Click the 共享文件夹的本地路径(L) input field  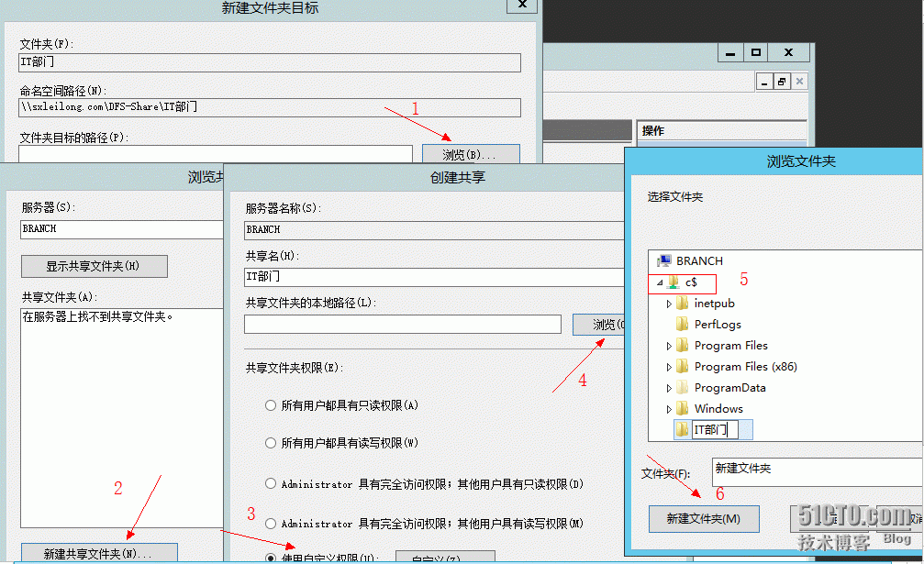403,324
